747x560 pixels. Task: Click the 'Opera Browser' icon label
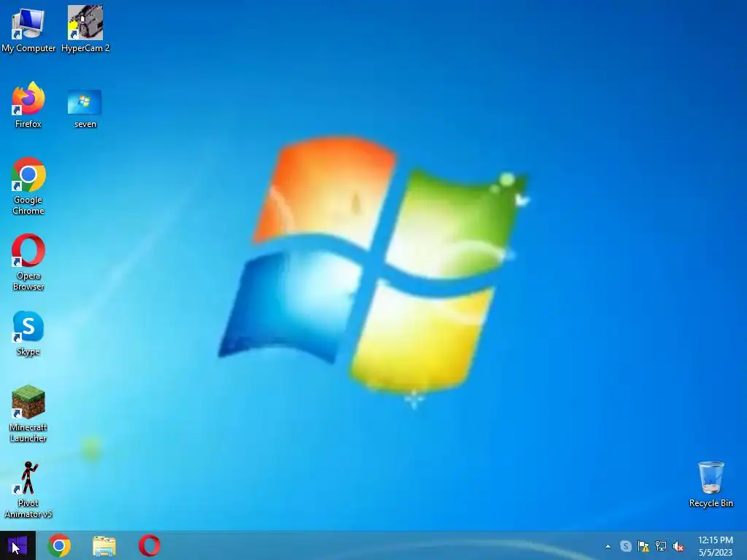pyautogui.click(x=28, y=281)
